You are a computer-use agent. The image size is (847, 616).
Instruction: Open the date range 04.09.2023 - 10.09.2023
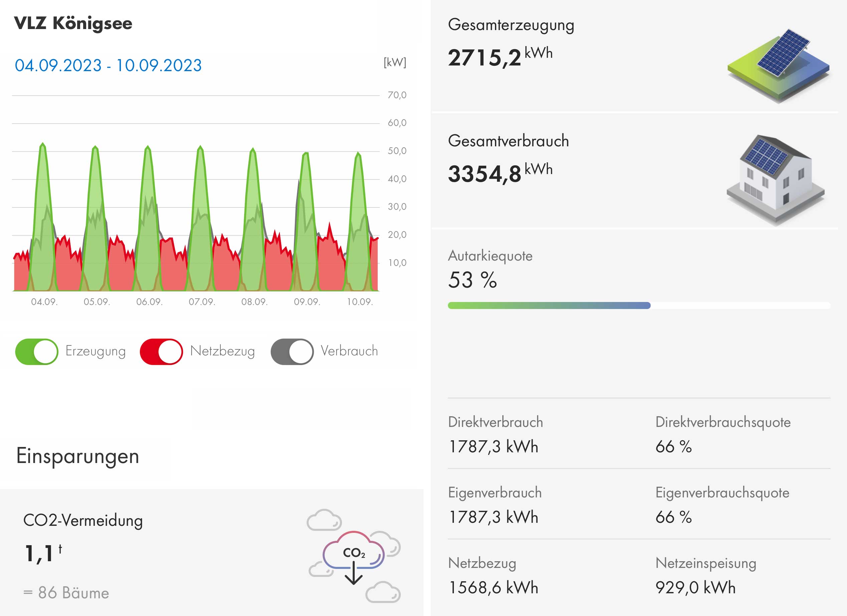[x=108, y=65]
